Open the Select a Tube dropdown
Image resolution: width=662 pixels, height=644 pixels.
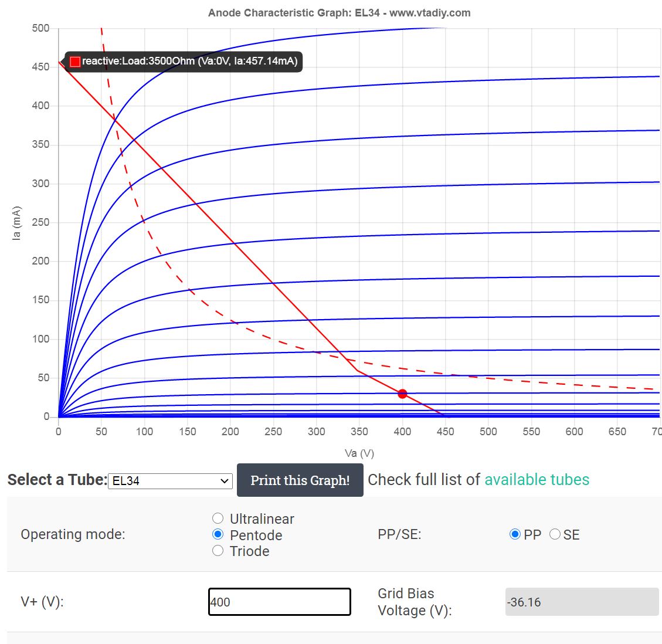(x=170, y=481)
